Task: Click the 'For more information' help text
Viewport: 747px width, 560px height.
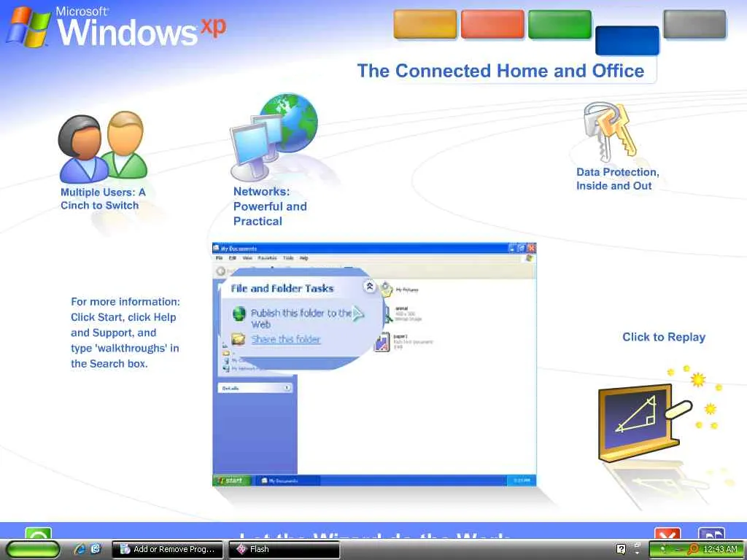Action: pyautogui.click(x=125, y=332)
